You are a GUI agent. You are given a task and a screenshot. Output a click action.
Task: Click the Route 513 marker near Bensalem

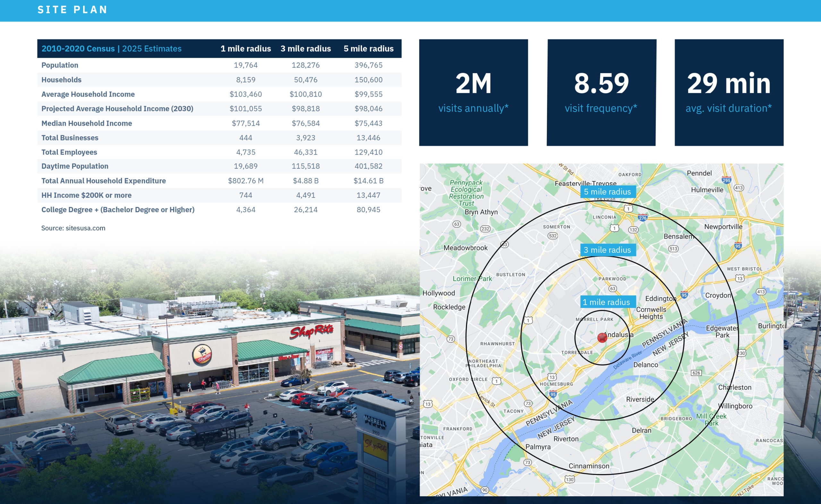coord(673,249)
